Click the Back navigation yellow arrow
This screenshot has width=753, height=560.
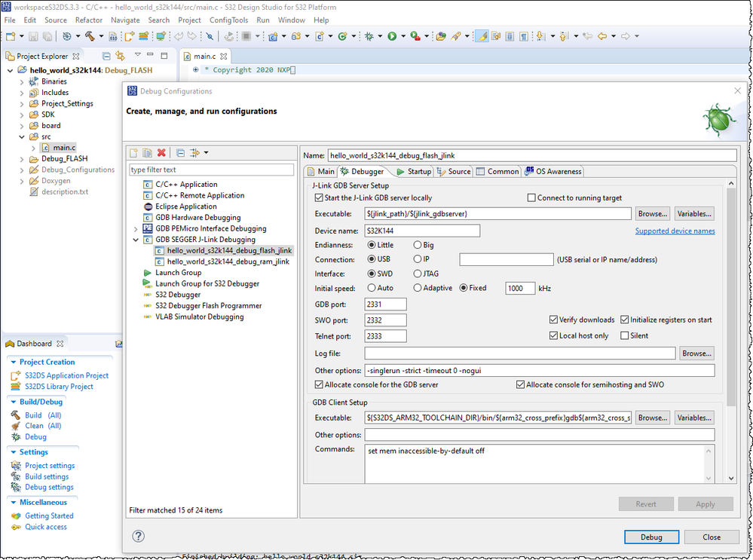601,36
